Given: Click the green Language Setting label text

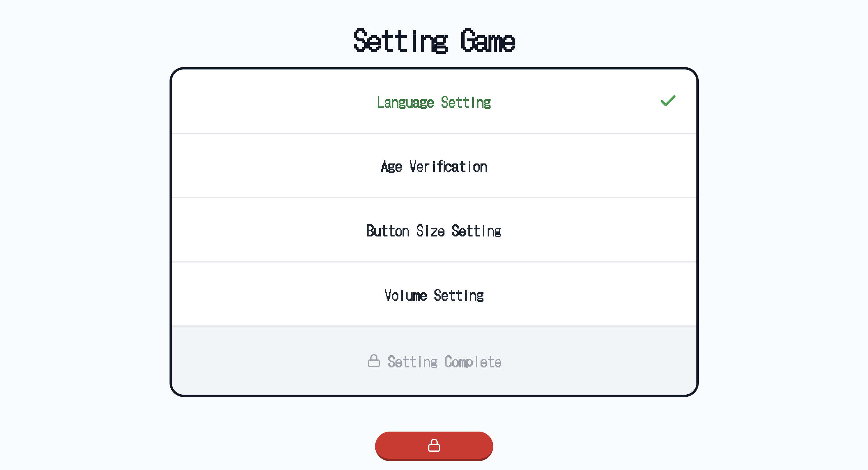Looking at the screenshot, I should tap(434, 103).
